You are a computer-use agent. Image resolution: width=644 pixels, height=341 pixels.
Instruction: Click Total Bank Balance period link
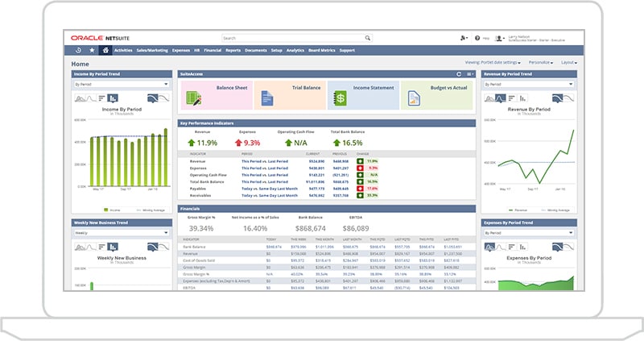(265, 181)
